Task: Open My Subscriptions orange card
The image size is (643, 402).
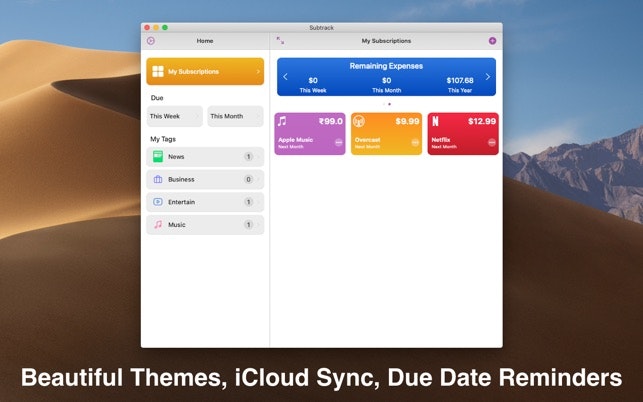Action: 205,71
